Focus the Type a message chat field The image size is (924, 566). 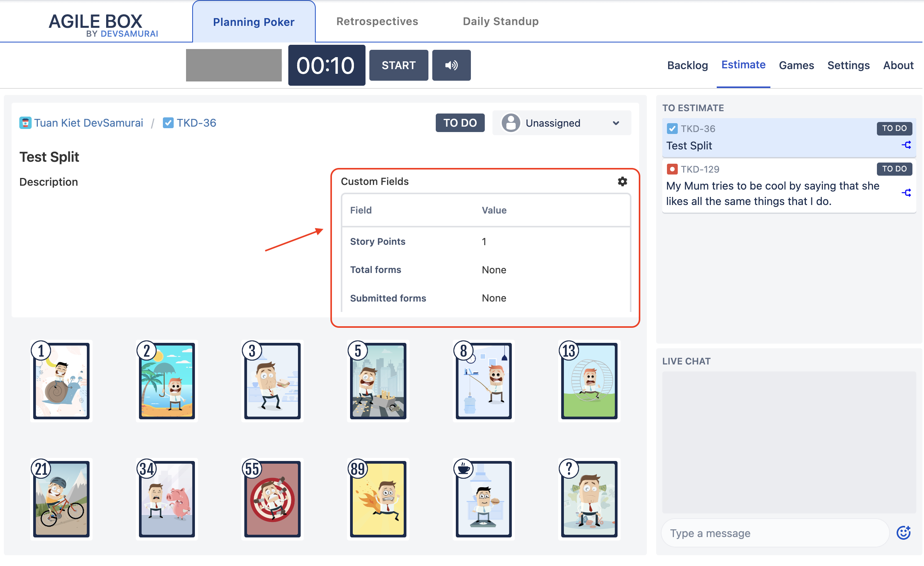[775, 533]
